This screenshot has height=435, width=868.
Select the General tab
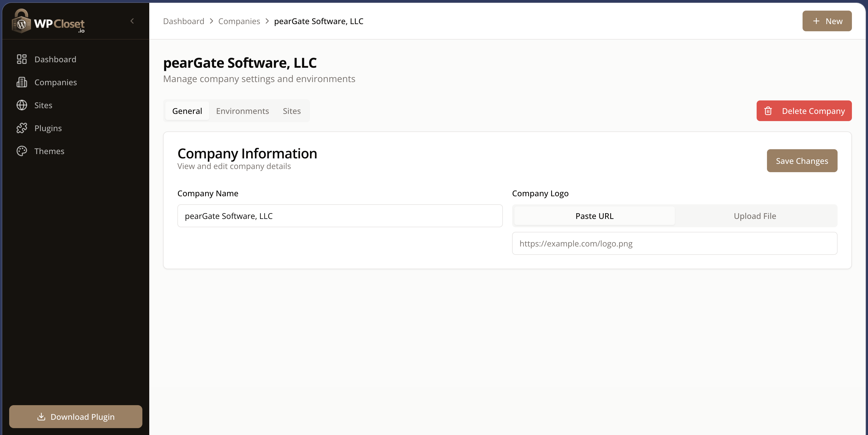coord(187,111)
